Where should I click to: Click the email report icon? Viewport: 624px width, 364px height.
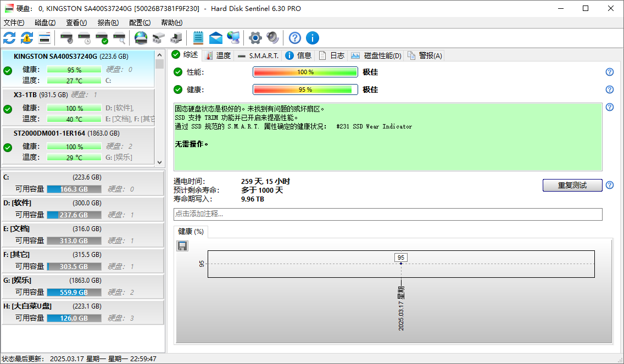point(215,38)
